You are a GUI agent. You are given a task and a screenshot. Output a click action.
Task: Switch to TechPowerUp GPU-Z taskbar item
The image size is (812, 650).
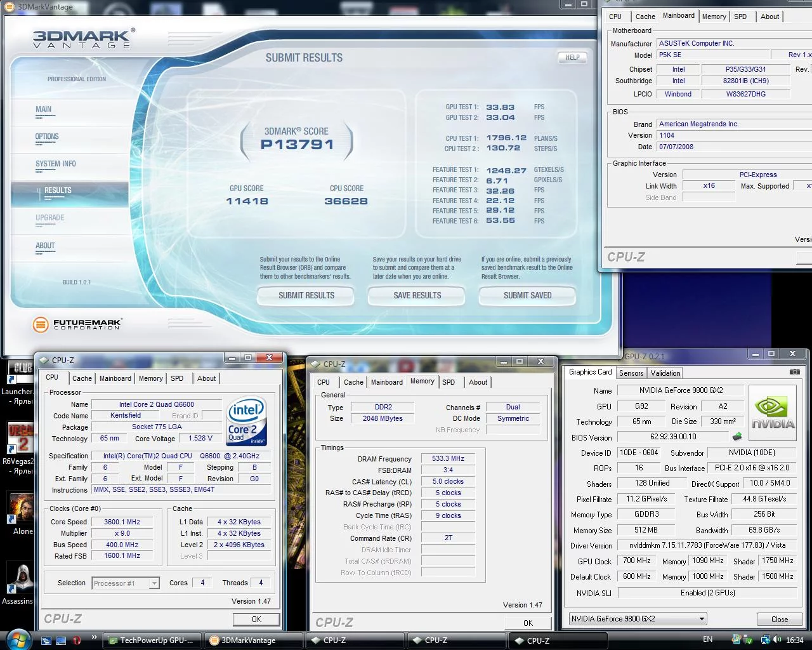pyautogui.click(x=152, y=640)
